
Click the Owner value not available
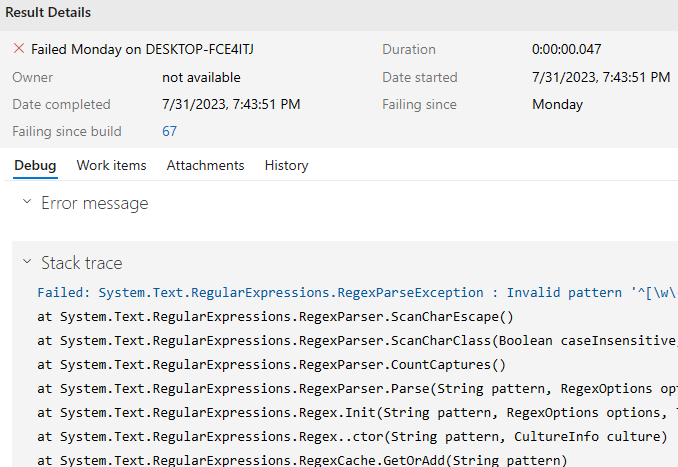(201, 77)
